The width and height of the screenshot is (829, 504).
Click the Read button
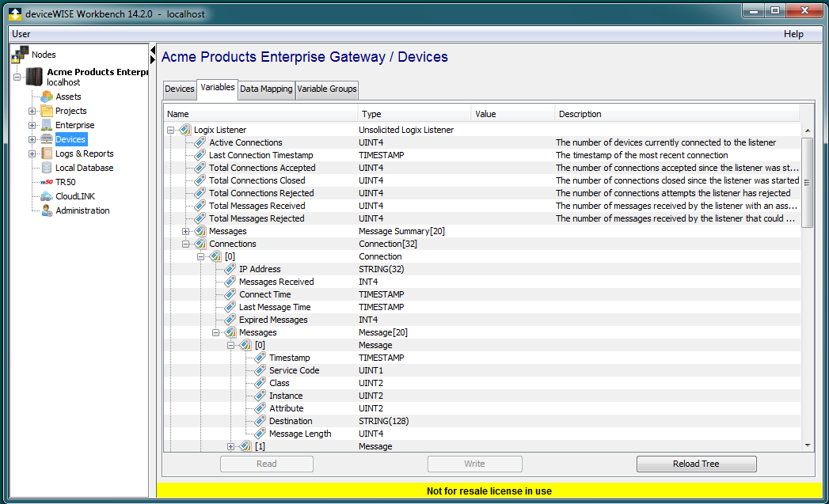click(x=266, y=464)
